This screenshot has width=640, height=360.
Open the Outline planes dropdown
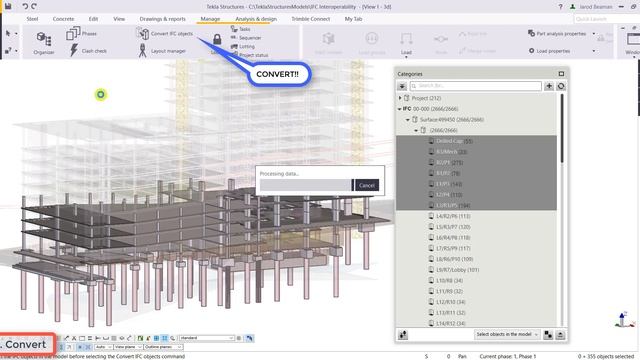(x=163, y=347)
